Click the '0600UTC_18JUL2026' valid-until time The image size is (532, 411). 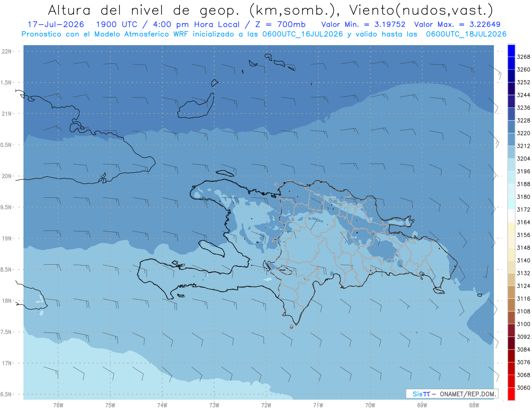[466, 34]
